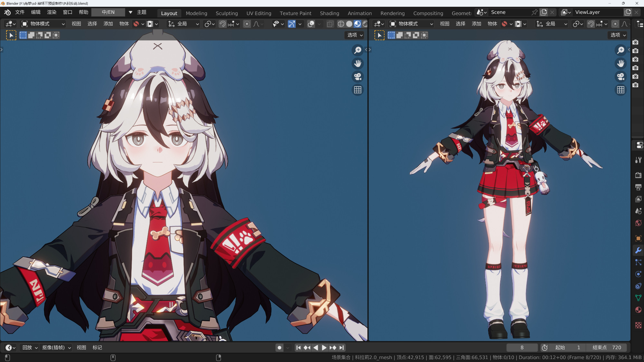Image resolution: width=644 pixels, height=362 pixels.
Task: Toggle orthographic grid view in right viewport
Action: point(620,90)
